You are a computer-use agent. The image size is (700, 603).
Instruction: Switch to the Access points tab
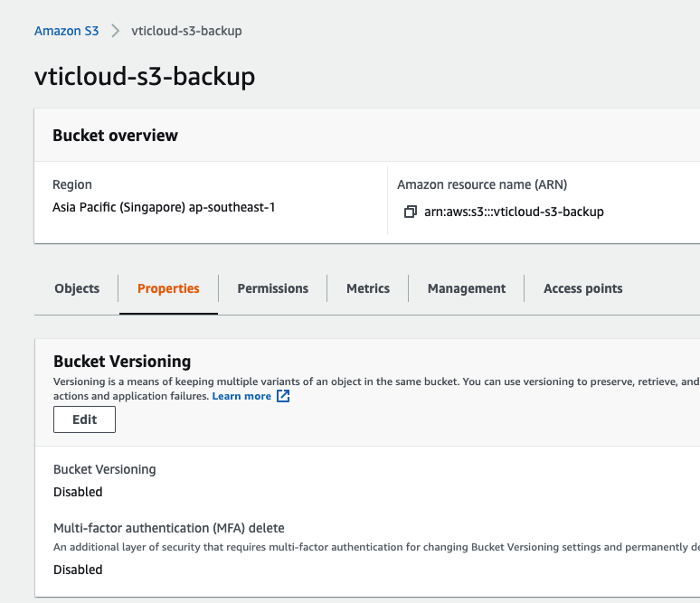(x=583, y=288)
